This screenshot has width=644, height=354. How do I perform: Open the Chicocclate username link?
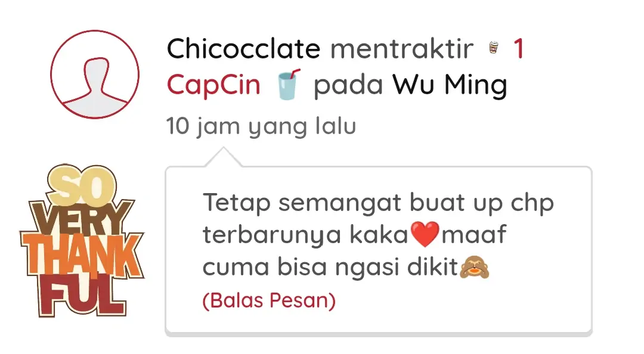coord(243,48)
